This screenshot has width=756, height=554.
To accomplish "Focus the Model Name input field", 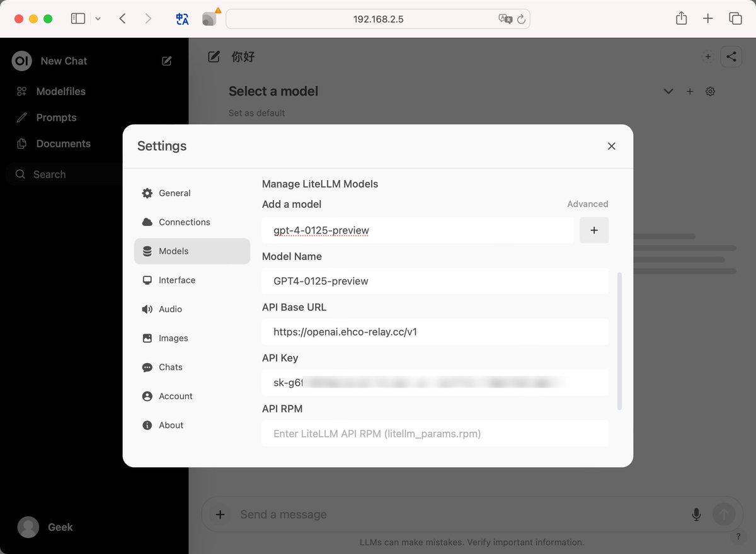I will (435, 281).
